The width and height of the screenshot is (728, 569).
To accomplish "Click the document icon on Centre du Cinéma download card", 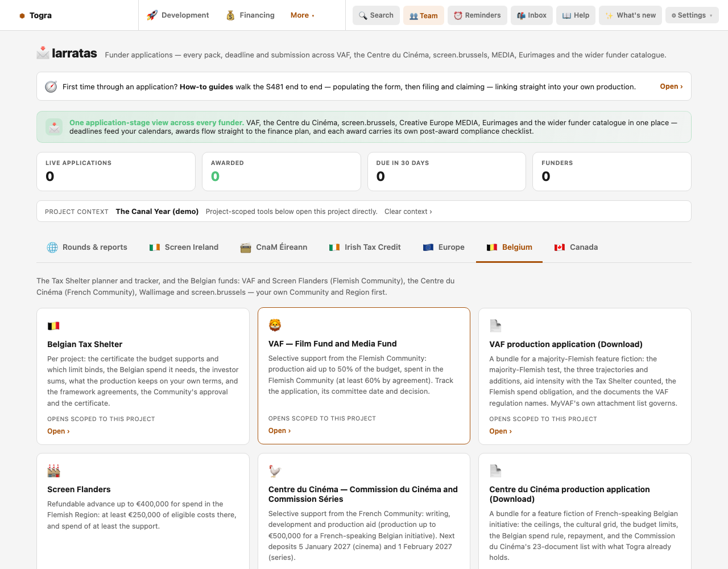I will 495,471.
